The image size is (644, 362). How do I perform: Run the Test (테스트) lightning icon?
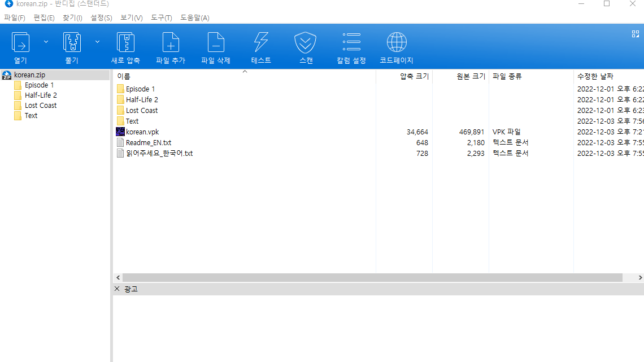point(261,42)
